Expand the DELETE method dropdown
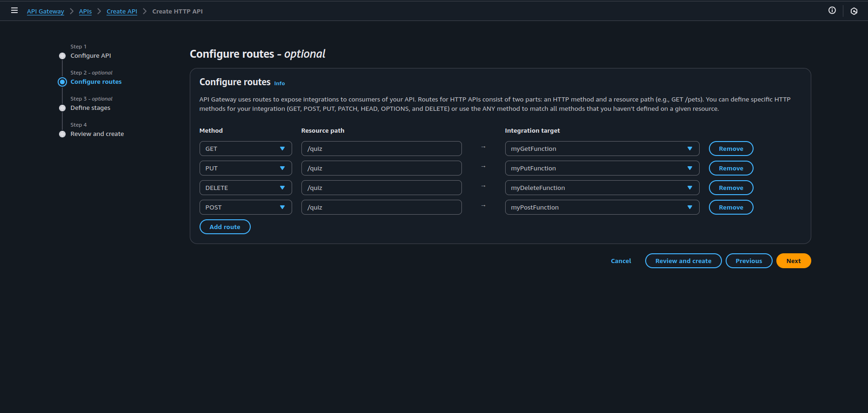Screen dimensions: 868x413 pyautogui.click(x=245, y=188)
